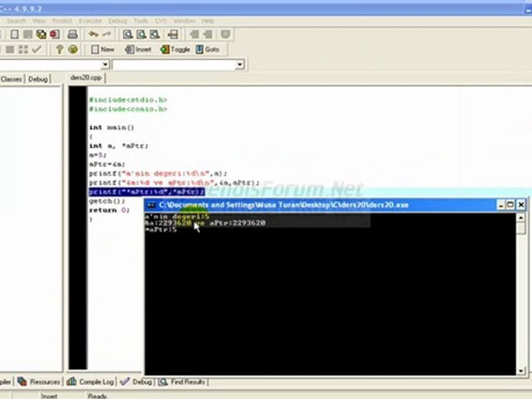Open the Search menu

coord(16,21)
